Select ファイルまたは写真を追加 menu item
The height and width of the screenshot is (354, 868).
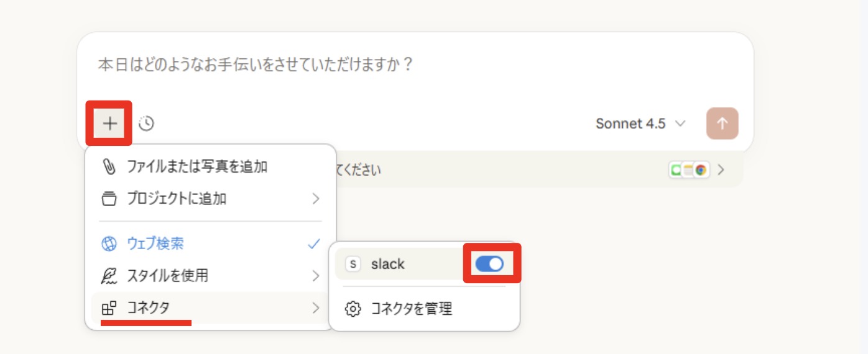[x=197, y=166]
